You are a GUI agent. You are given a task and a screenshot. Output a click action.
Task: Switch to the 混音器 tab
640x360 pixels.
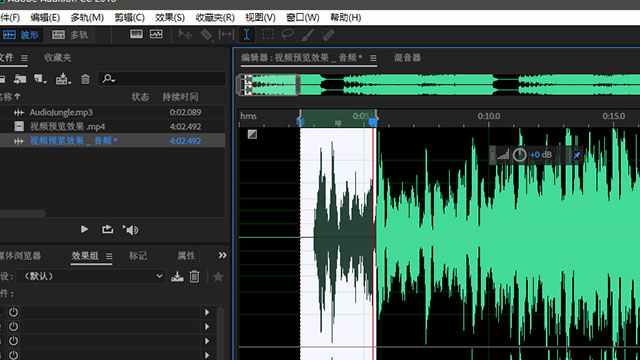coord(407,58)
